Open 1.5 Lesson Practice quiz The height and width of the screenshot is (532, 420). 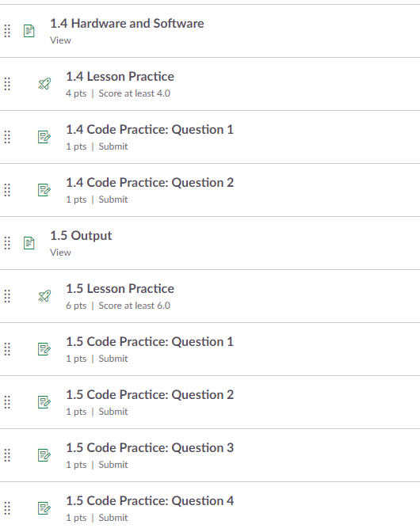(120, 289)
